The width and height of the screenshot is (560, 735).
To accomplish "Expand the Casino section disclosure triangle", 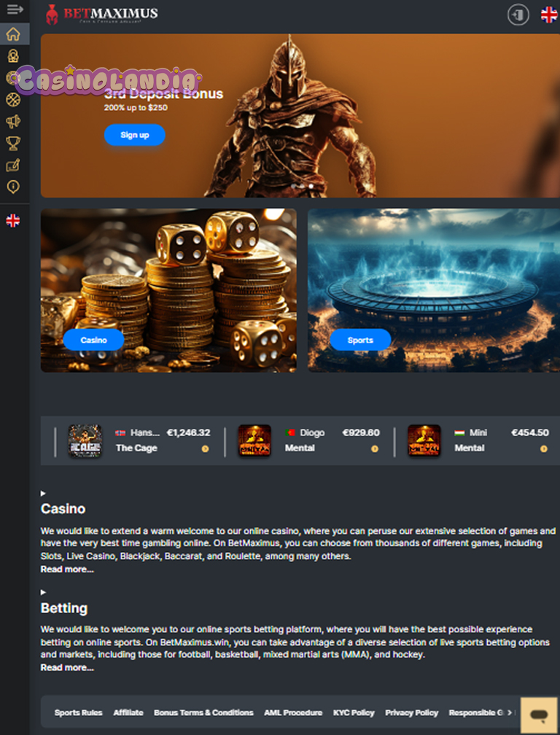I will 43,493.
